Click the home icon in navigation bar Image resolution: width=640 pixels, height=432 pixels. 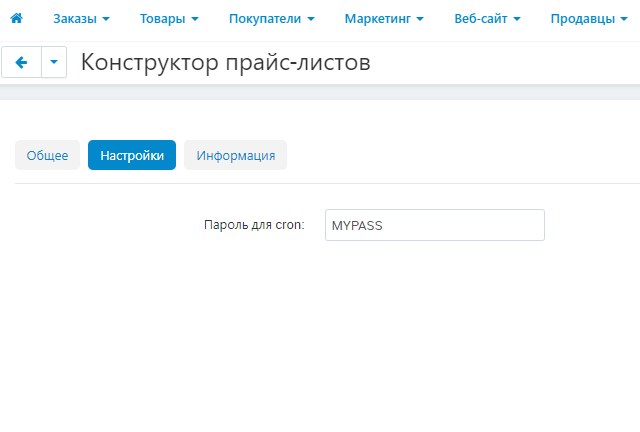pos(16,19)
